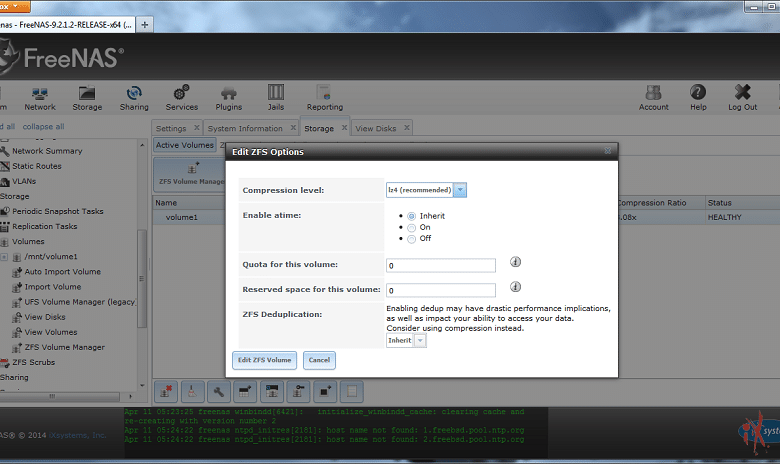Click the create dataset bottom icon
The height and width of the screenshot is (464, 780).
point(245,391)
